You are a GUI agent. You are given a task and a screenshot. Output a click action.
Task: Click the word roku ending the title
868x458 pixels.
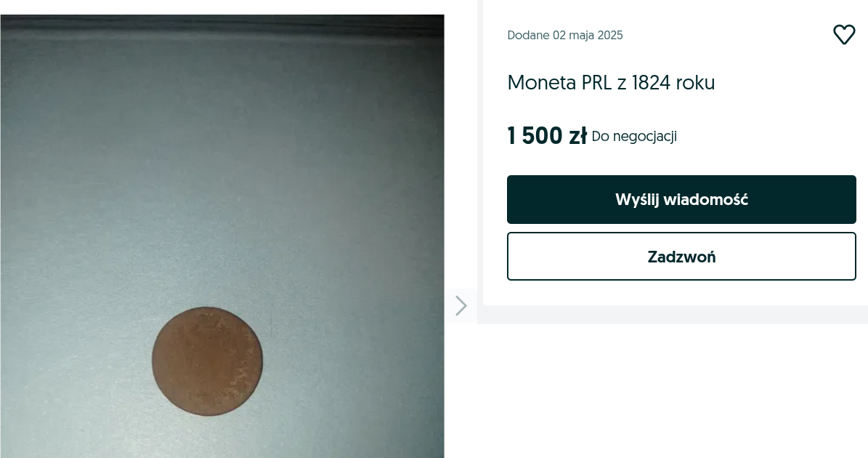click(x=695, y=83)
